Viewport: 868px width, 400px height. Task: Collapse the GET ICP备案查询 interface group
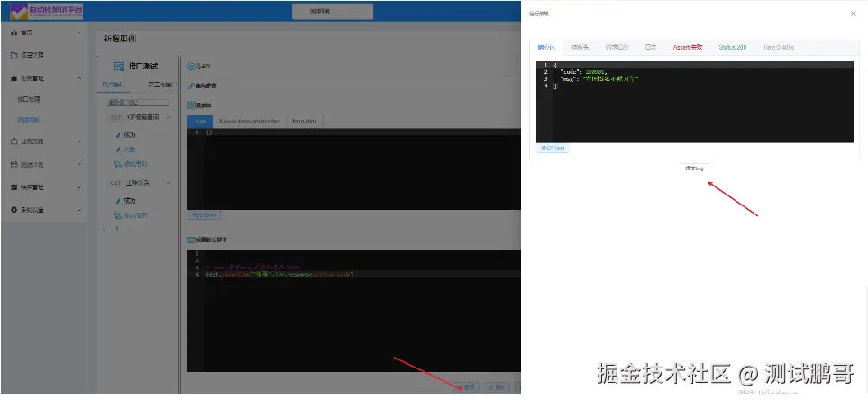[169, 117]
